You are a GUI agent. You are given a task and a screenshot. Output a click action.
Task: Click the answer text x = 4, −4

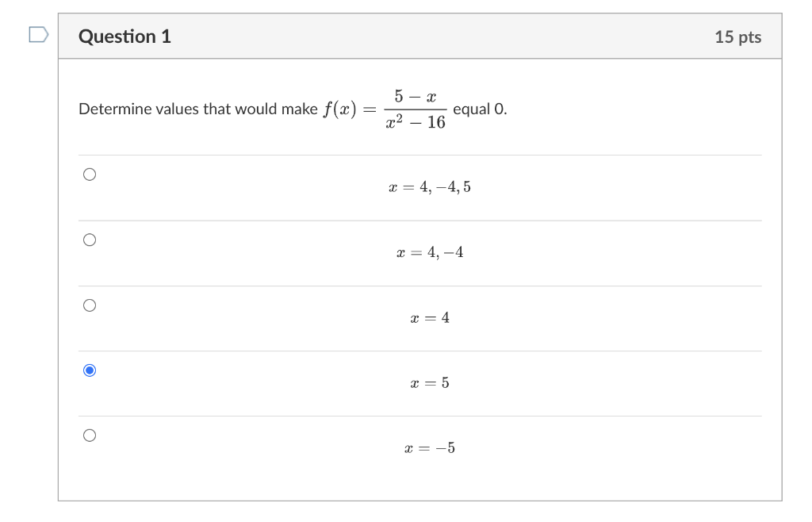coord(428,252)
